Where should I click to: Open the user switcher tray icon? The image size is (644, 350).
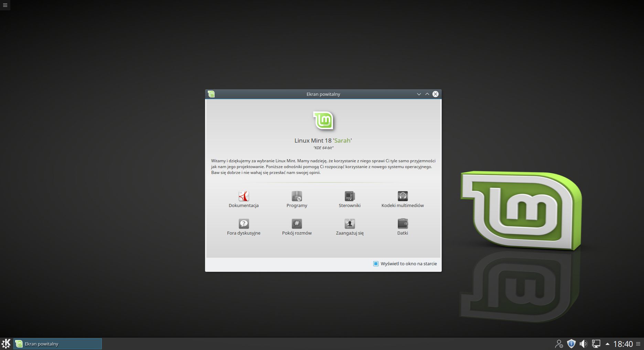(559, 344)
